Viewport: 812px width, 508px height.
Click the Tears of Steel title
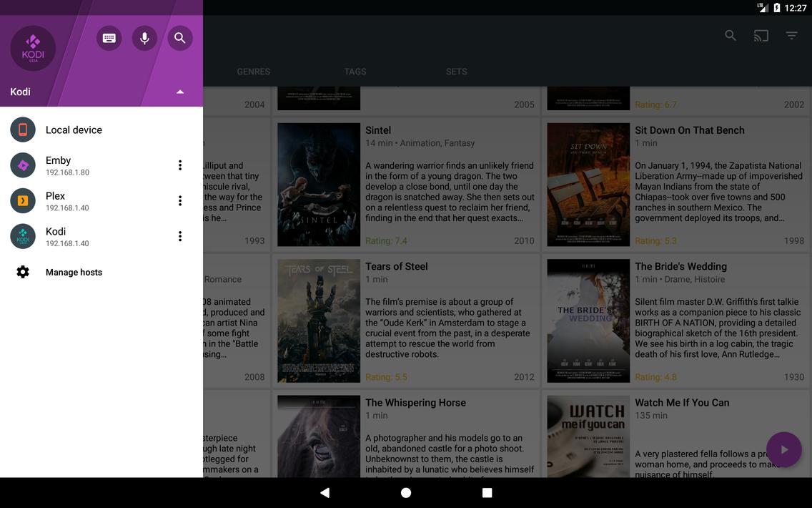pyautogui.click(x=397, y=267)
